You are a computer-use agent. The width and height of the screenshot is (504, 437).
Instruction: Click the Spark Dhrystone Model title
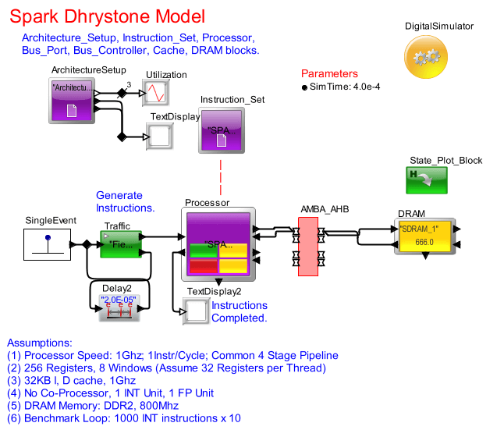pos(108,16)
